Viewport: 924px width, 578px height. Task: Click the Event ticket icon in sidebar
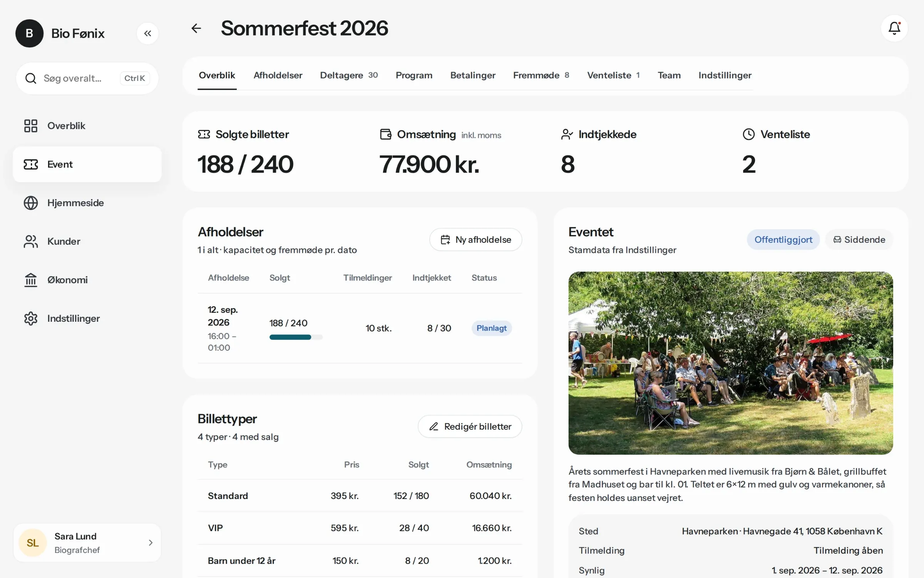click(31, 164)
